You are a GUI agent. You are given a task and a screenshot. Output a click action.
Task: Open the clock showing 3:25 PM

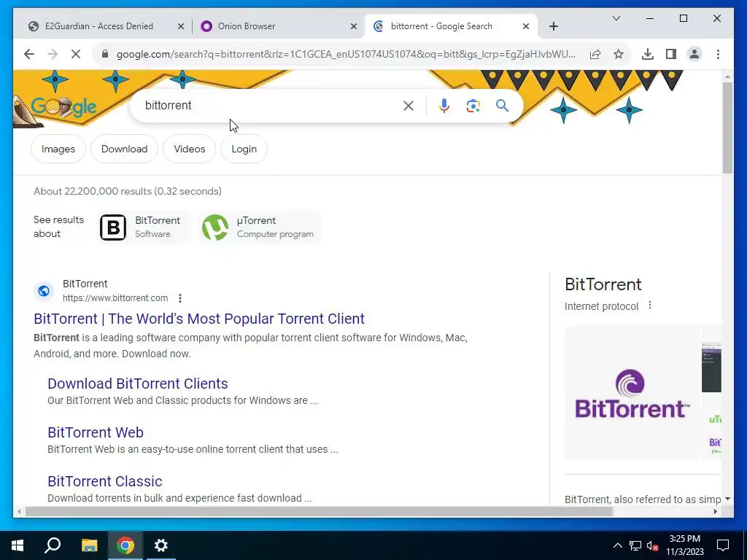684,545
